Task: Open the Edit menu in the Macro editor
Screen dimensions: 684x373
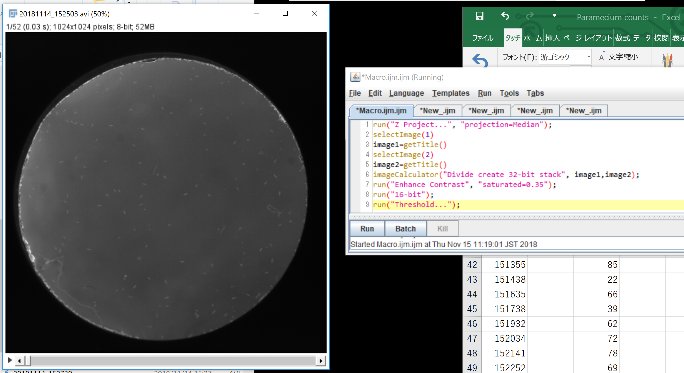Action: (375, 93)
